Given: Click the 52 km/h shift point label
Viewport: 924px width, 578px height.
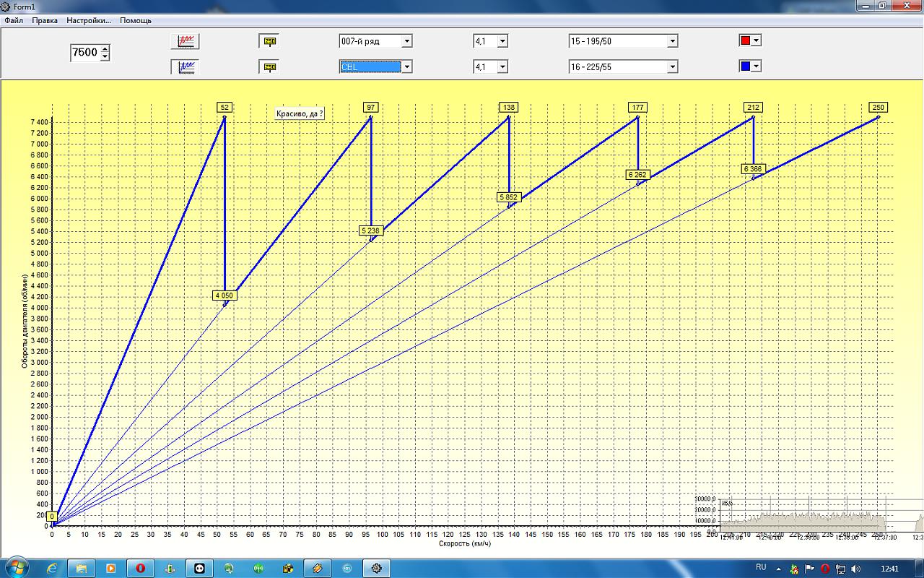Looking at the screenshot, I should pos(225,107).
